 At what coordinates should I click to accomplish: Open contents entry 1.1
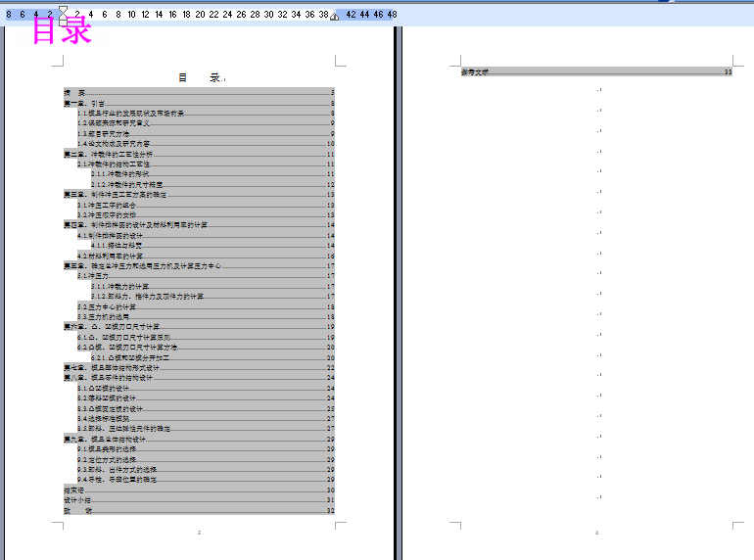point(206,114)
